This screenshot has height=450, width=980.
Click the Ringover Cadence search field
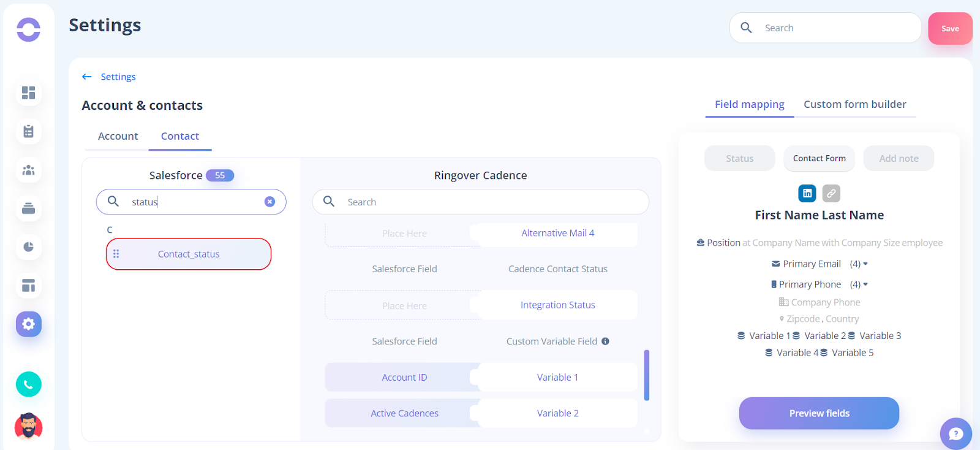coord(481,202)
